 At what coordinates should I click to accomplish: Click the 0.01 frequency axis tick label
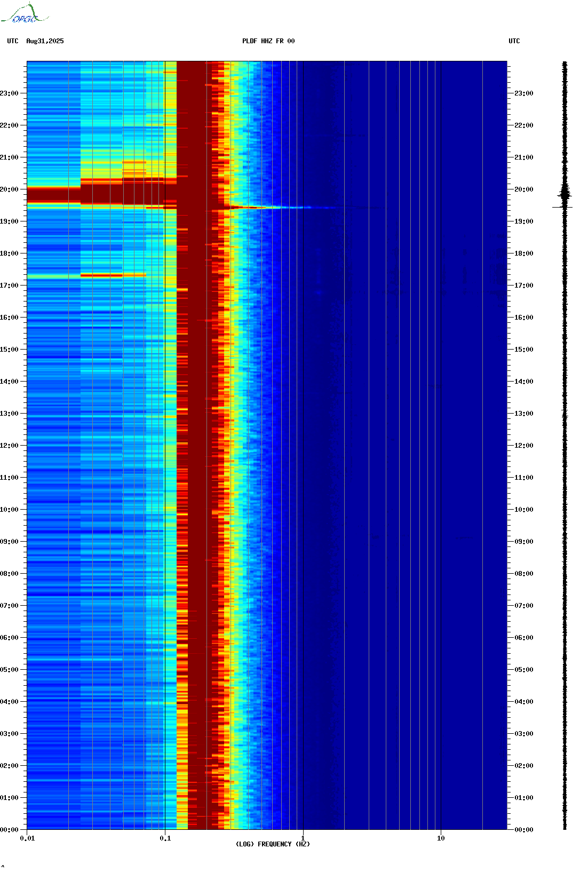(27, 838)
